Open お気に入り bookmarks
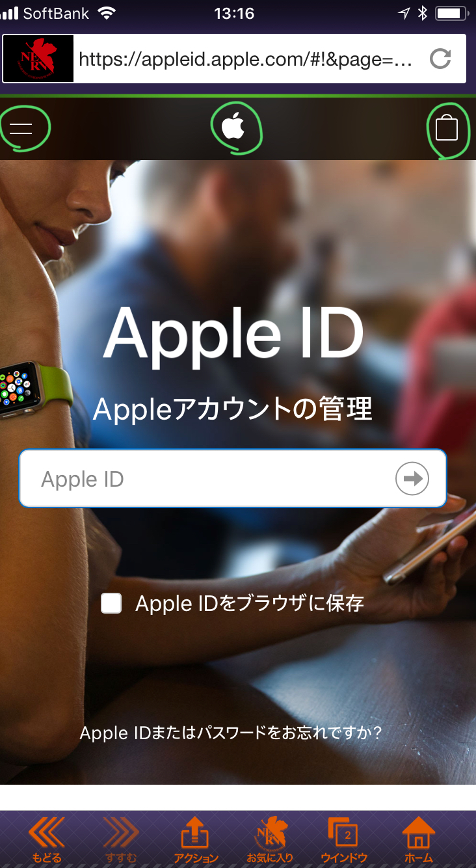This screenshot has height=868, width=476. coord(270,839)
